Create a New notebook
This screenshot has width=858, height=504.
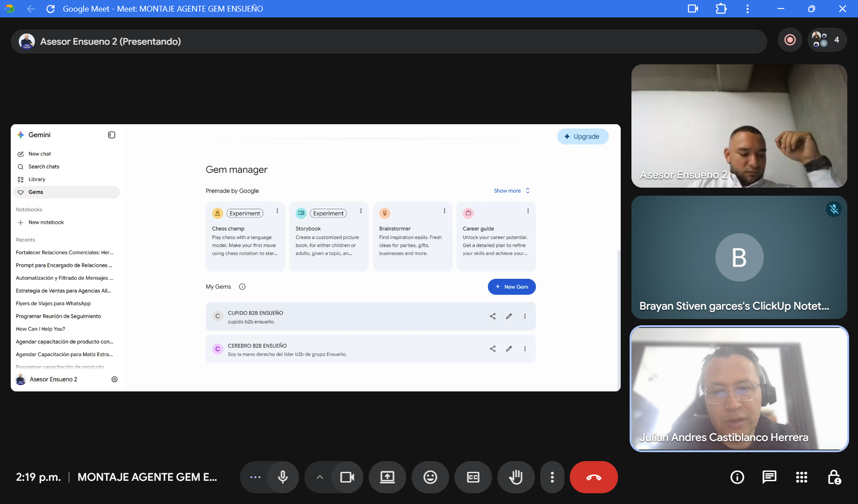click(66, 223)
